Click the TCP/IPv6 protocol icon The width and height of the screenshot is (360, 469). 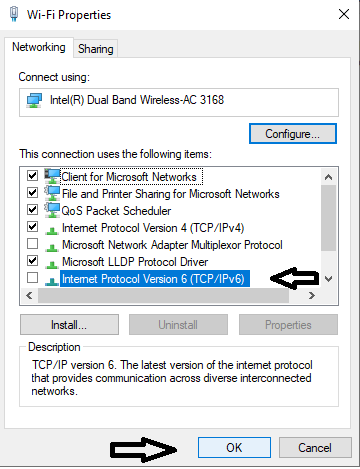pos(52,281)
